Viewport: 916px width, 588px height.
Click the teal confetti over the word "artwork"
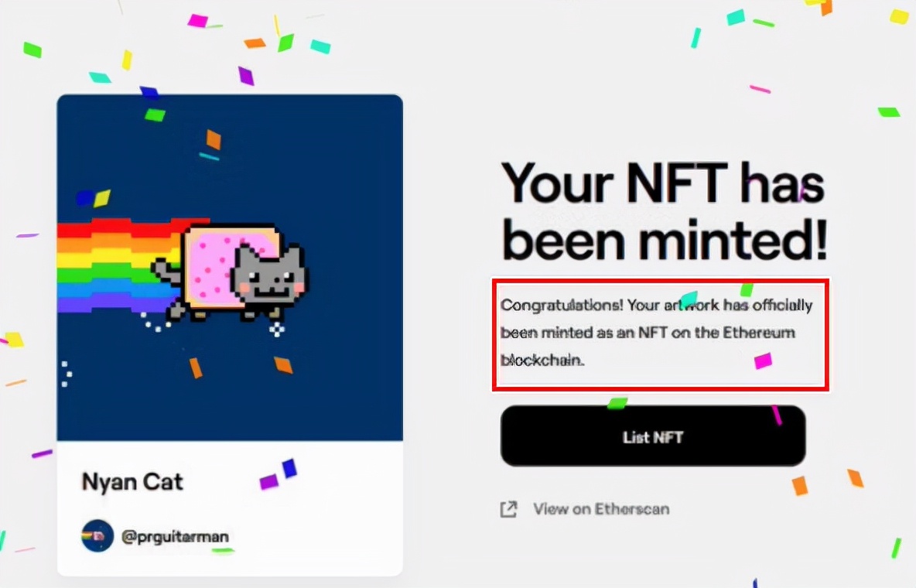pos(688,299)
